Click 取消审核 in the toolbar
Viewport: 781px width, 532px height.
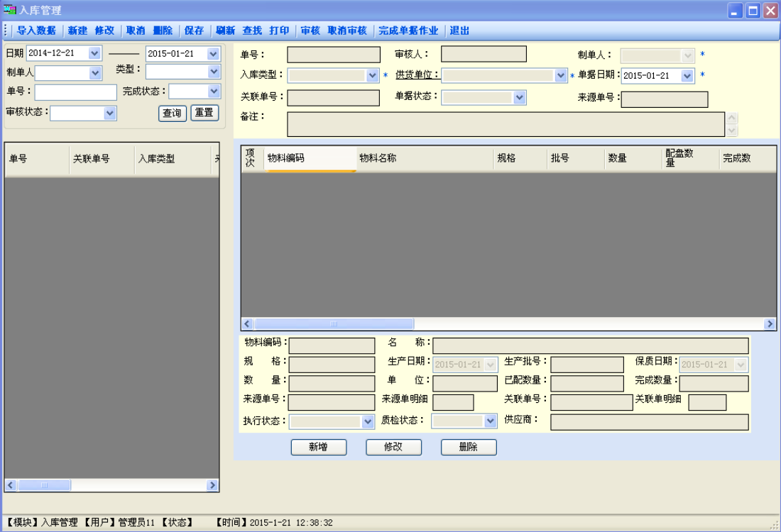click(x=347, y=31)
